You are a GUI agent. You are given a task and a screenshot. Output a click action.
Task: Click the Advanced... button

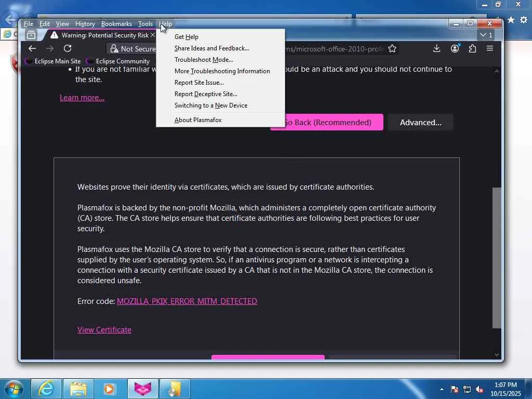[x=420, y=122]
